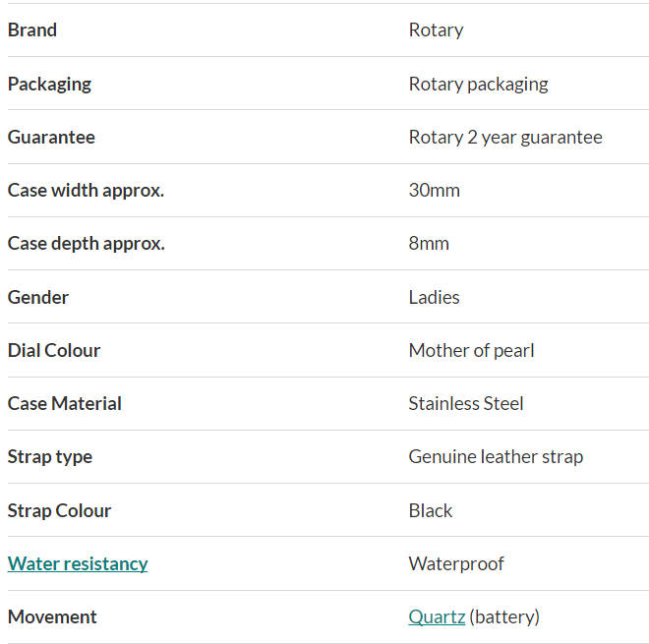Click the Movement row label

tap(52, 616)
